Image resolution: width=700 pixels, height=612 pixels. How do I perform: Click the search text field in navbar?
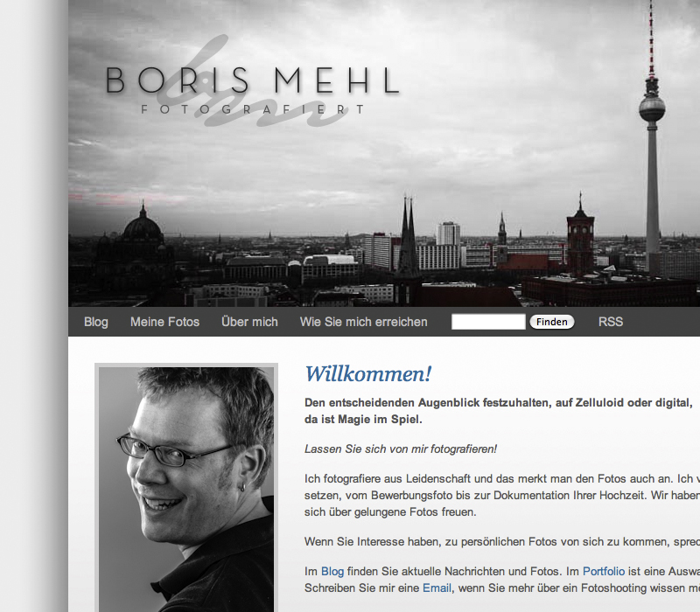click(x=488, y=322)
